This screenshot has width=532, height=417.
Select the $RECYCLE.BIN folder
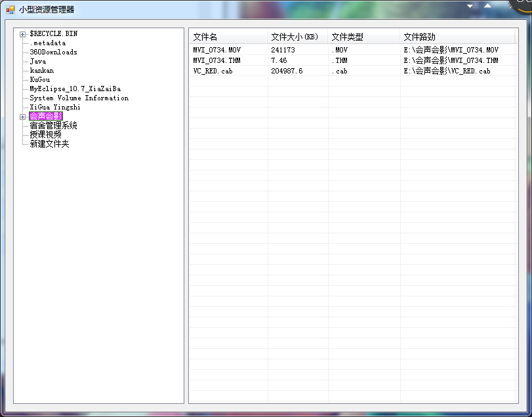[x=54, y=33]
